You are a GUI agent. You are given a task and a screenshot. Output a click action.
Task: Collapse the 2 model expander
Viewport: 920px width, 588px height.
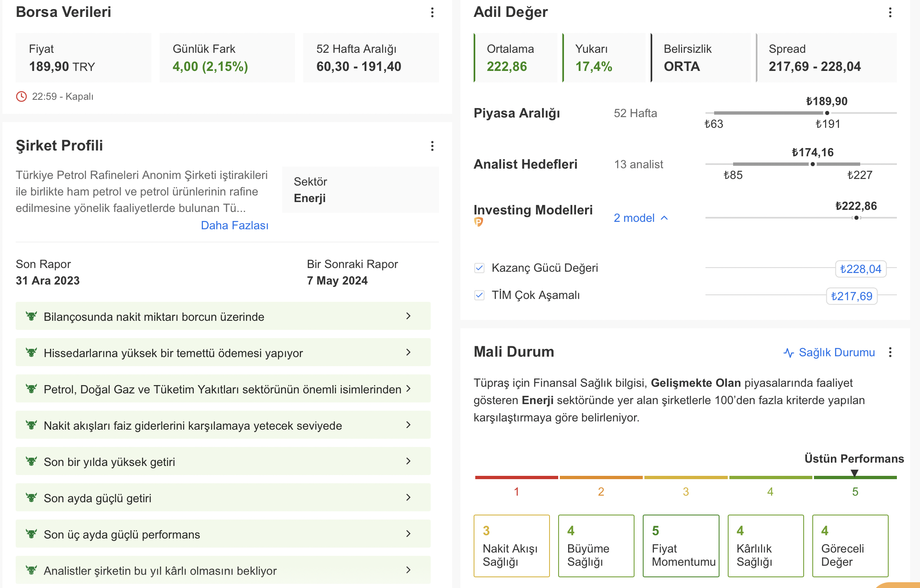640,218
